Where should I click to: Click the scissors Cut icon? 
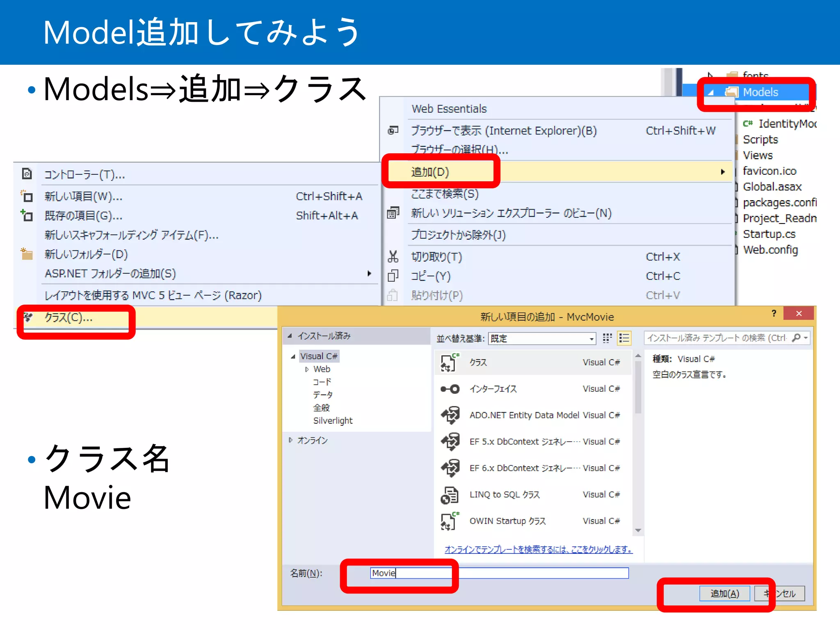(x=393, y=257)
